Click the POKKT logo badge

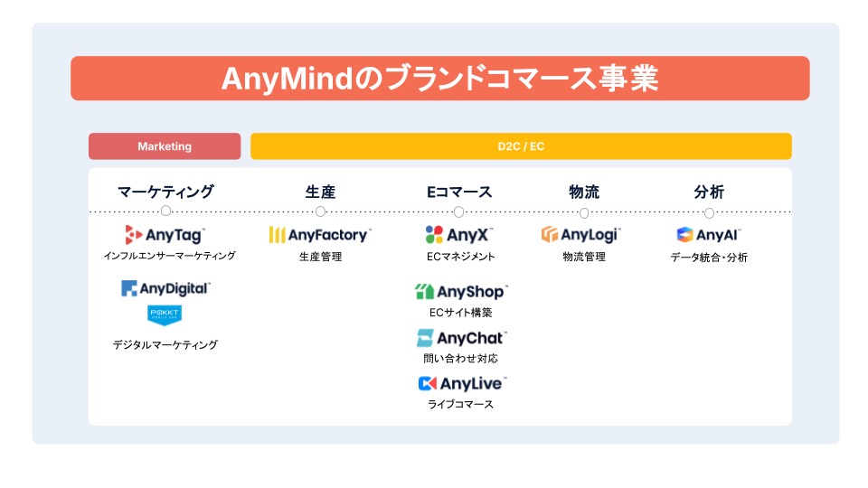coord(165,314)
